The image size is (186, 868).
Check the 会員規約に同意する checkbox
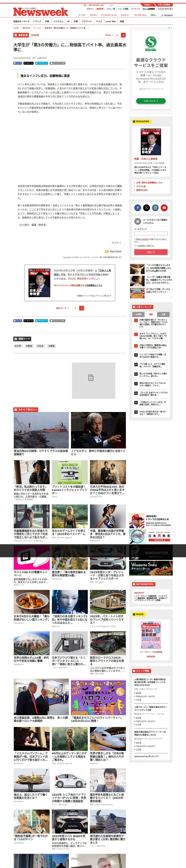pos(135,246)
